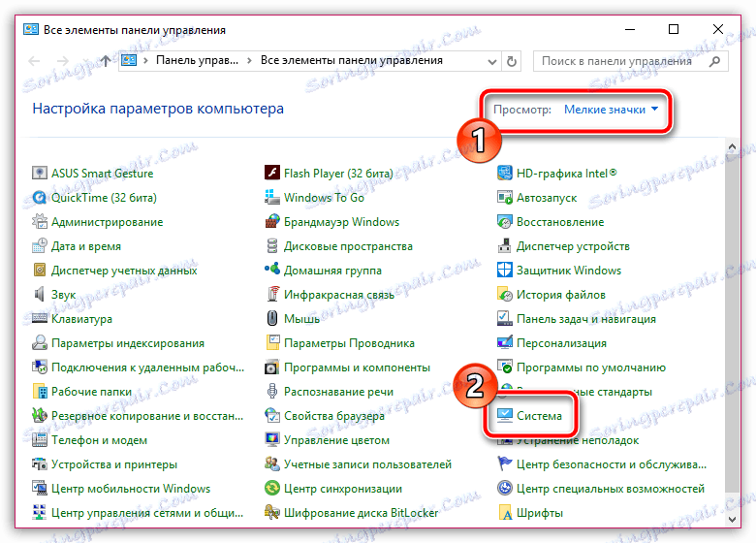Maximize the Control Panel window

(674, 29)
